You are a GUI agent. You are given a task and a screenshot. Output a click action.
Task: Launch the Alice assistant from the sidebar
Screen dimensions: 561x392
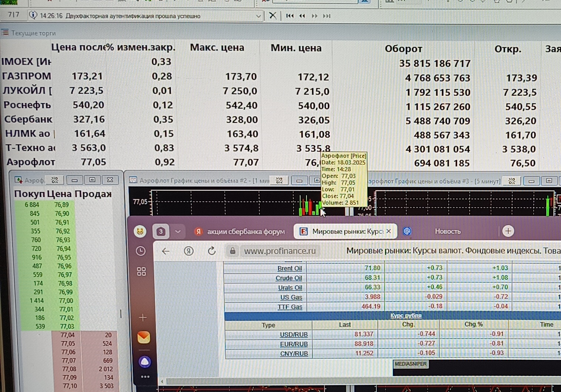click(x=145, y=362)
